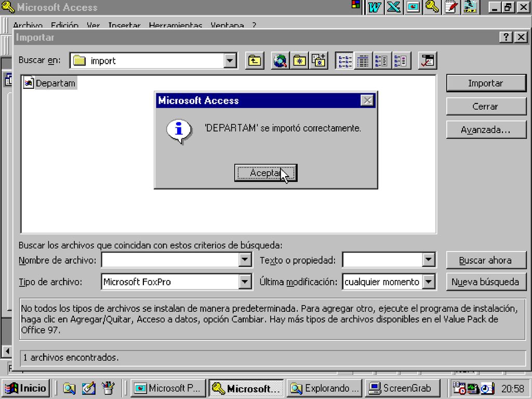This screenshot has height=399, width=532.
Task: Open the Insertar menu
Action: [124, 25]
